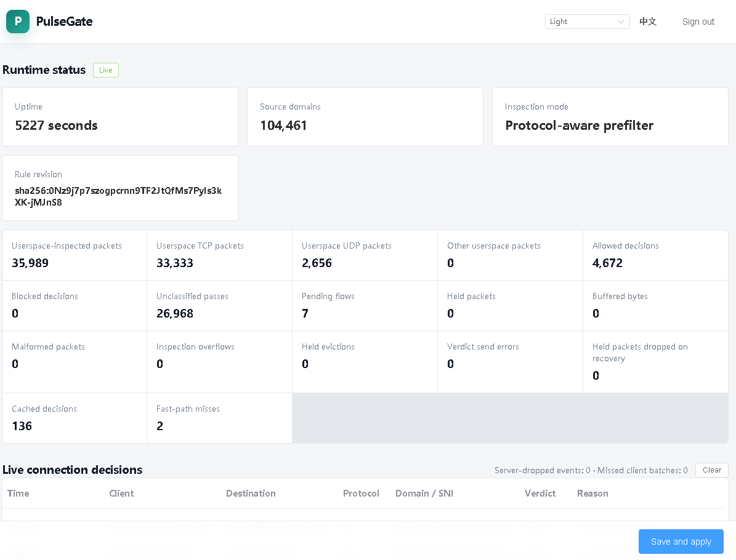The image size is (736, 560).
Task: Click the Verdict send errors label
Action: pyautogui.click(x=483, y=346)
